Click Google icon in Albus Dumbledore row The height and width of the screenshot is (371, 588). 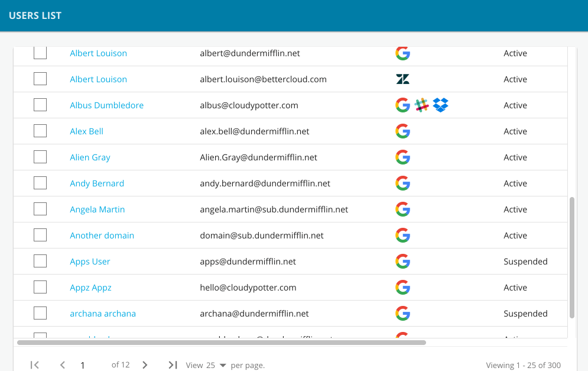pos(402,105)
